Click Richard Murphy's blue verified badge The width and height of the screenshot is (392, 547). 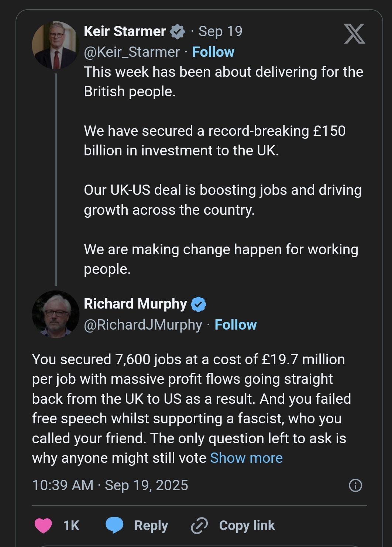pyautogui.click(x=199, y=304)
